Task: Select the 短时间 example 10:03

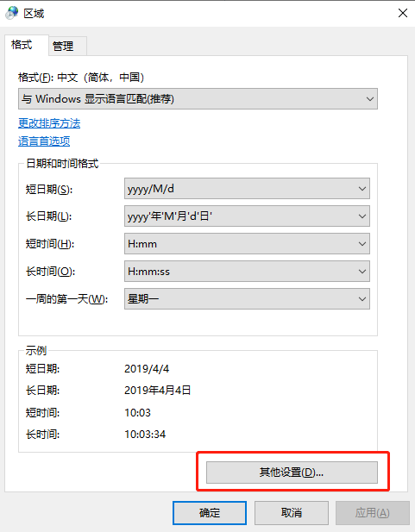Action: tap(137, 412)
